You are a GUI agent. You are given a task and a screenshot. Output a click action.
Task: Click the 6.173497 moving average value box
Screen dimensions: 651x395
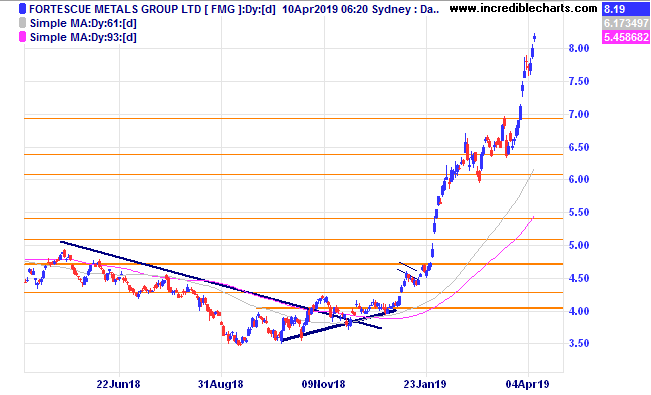tap(625, 23)
